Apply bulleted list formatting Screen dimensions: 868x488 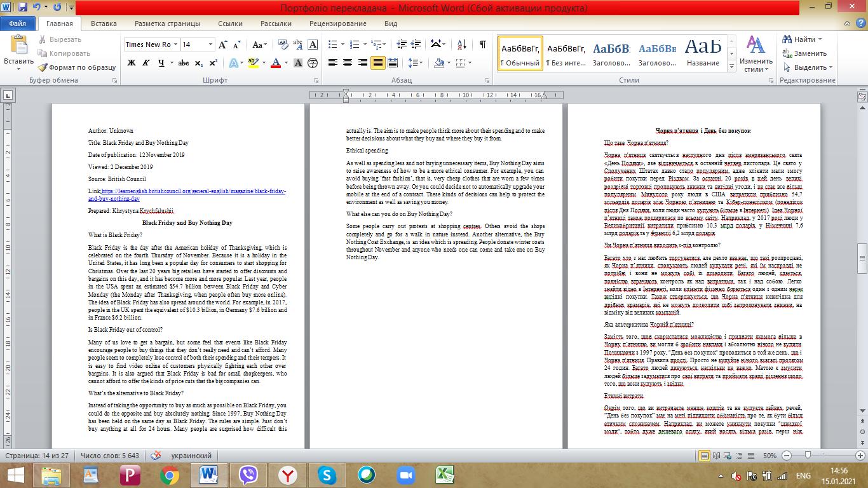pyautogui.click(x=333, y=44)
